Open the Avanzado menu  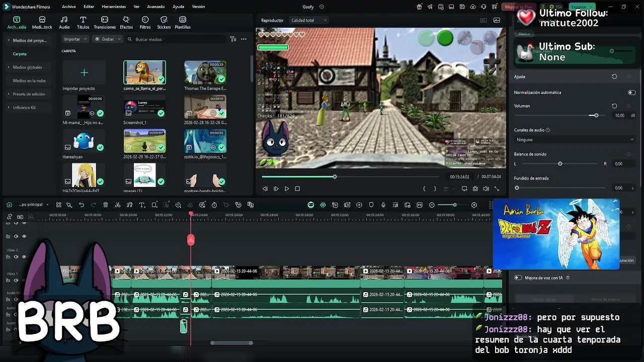156,7
